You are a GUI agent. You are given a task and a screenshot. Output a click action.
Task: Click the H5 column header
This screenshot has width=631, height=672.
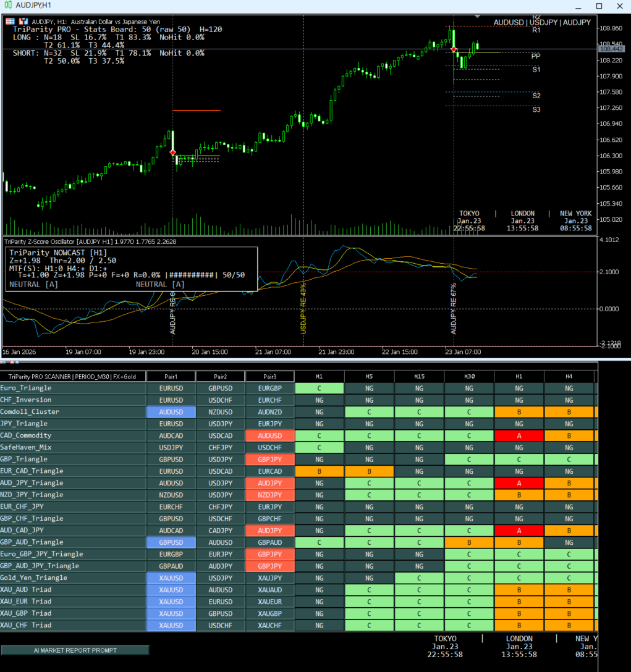tap(369, 376)
